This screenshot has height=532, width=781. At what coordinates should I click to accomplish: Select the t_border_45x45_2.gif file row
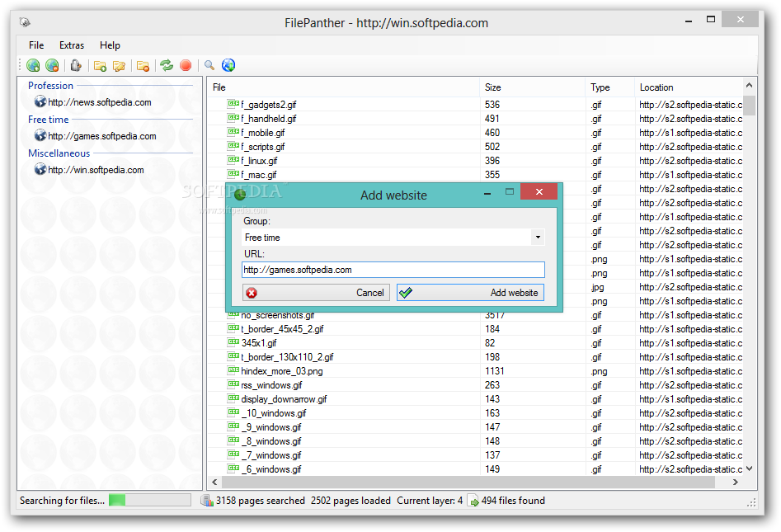475,329
